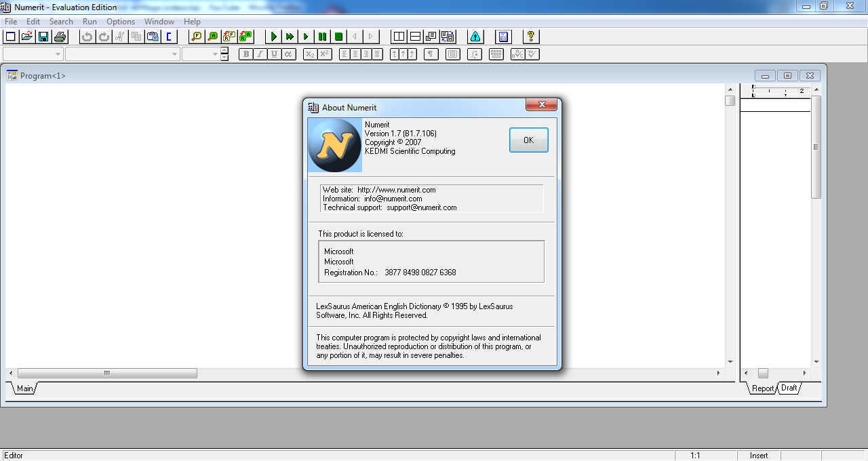Viewport: 868px width, 461px height.
Task: Open the calculator toolbar icon
Action: pyautogui.click(x=502, y=37)
